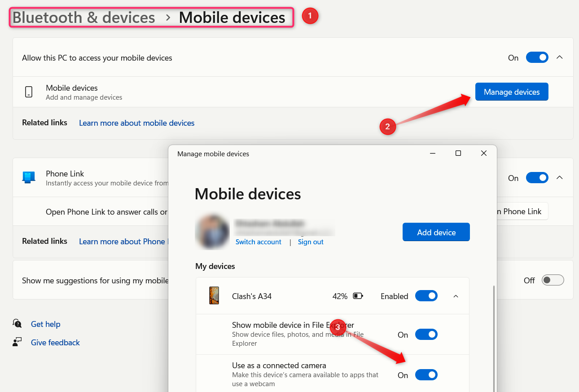This screenshot has height=392, width=579.
Task: Close the Manage mobile devices dialog
Action: tap(484, 154)
